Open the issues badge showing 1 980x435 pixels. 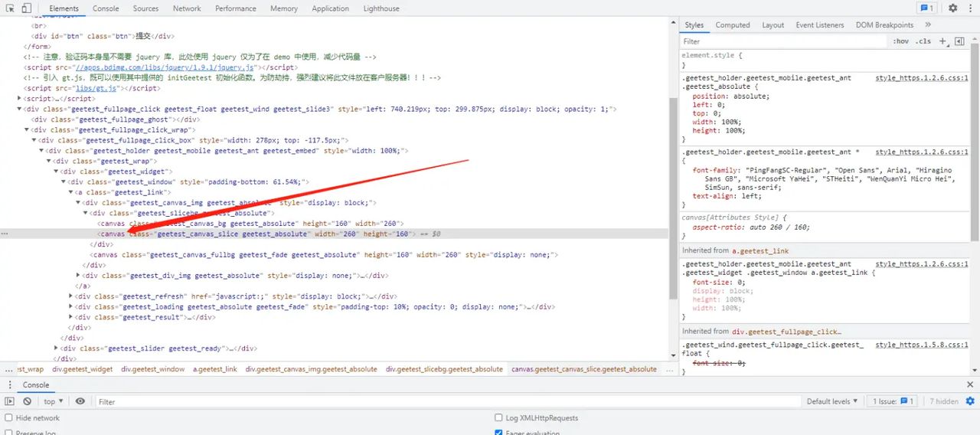point(927,8)
